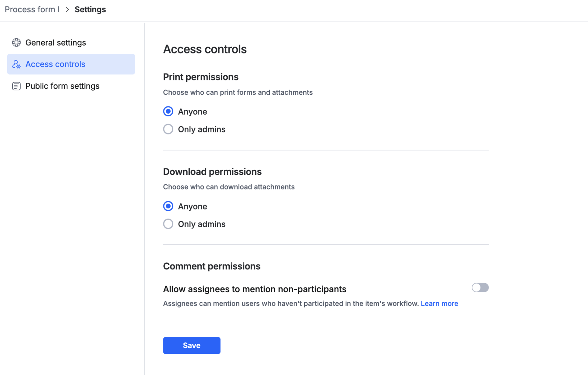Select Anyone radio under Print permissions
This screenshot has width=588, height=375.
(168, 112)
